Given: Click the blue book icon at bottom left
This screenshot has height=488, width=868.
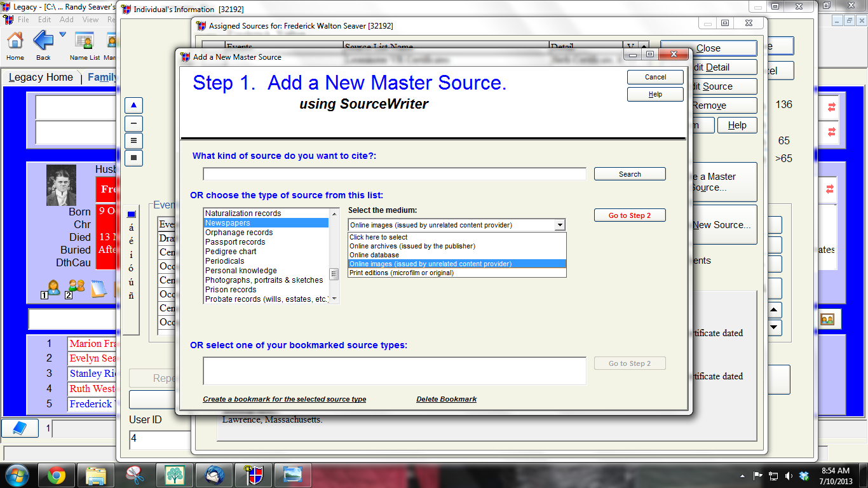Looking at the screenshot, I should pyautogui.click(x=20, y=428).
